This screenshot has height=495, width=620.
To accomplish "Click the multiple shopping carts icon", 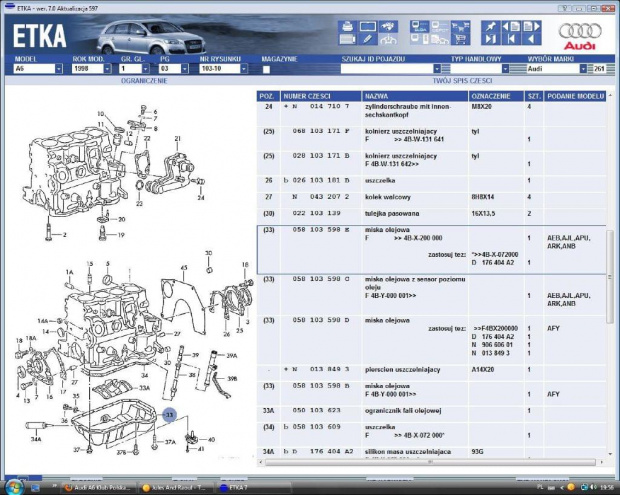I will [x=460, y=26].
